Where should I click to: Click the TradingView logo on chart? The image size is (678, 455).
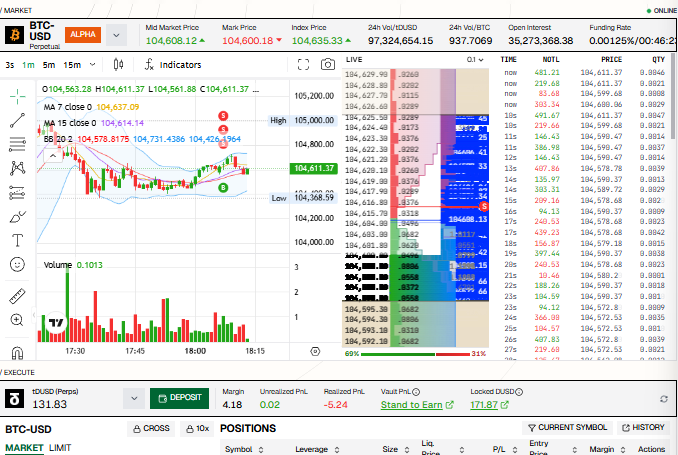[56, 322]
